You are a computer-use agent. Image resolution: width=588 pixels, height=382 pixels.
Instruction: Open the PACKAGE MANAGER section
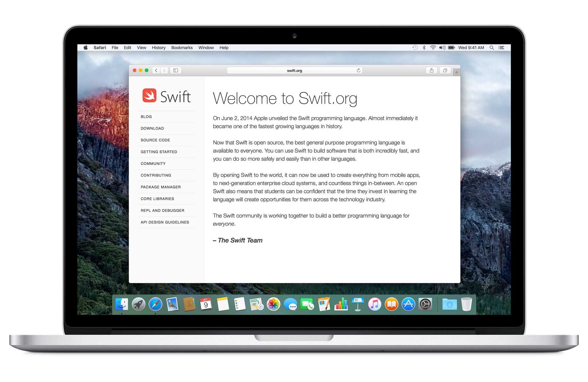160,187
